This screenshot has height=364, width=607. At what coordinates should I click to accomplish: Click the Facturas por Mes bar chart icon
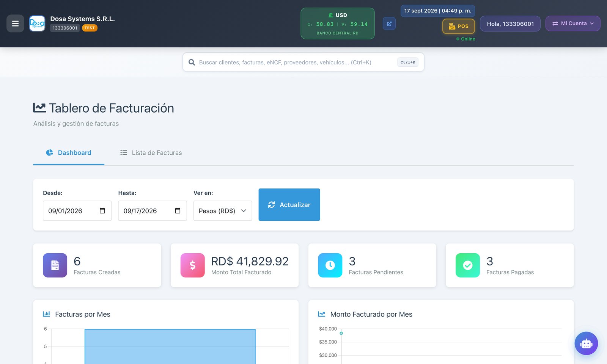point(46,314)
